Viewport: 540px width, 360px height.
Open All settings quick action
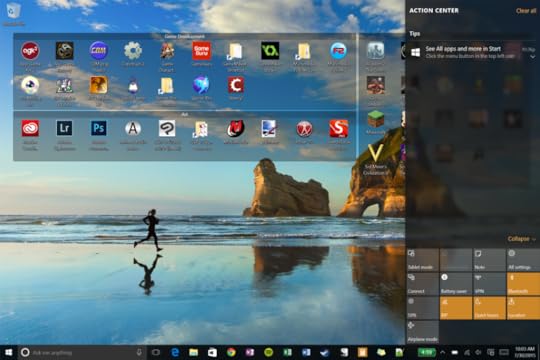[523, 259]
